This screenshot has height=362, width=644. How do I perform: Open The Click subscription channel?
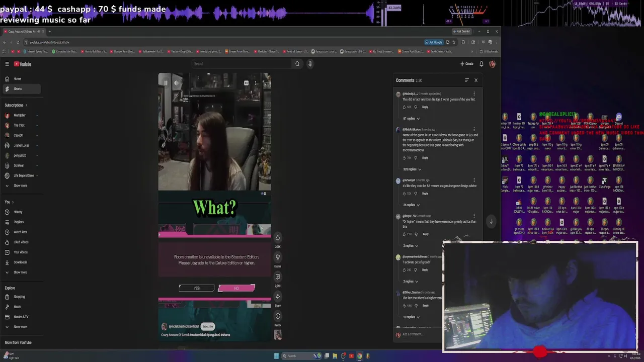click(x=21, y=125)
